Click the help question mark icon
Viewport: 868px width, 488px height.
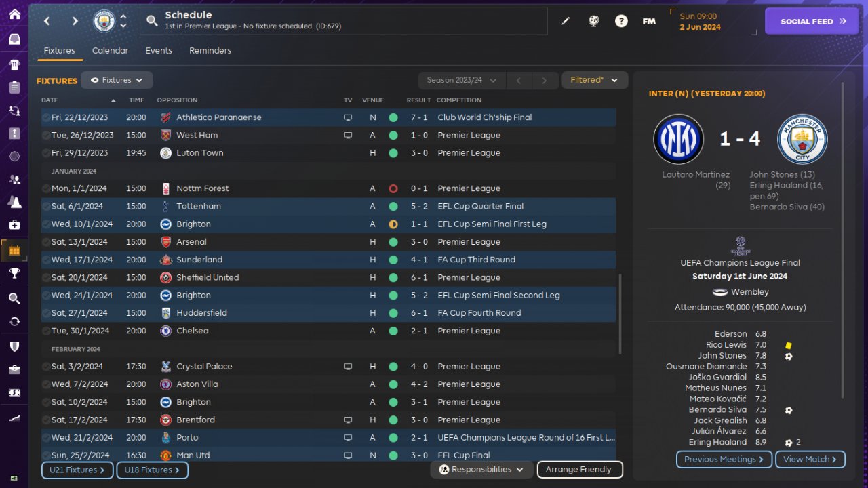(x=621, y=21)
